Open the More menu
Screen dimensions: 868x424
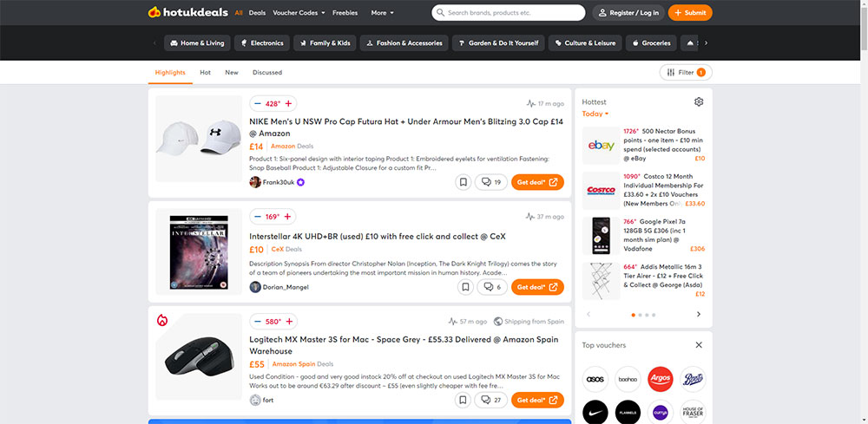(x=382, y=13)
